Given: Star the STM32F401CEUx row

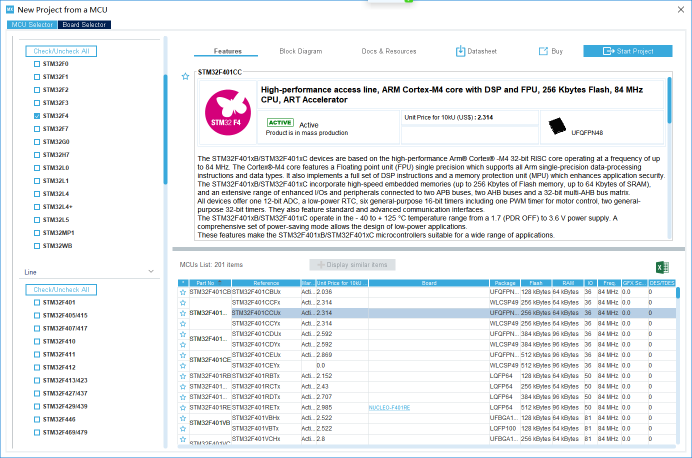Looking at the screenshot, I should click(183, 355).
